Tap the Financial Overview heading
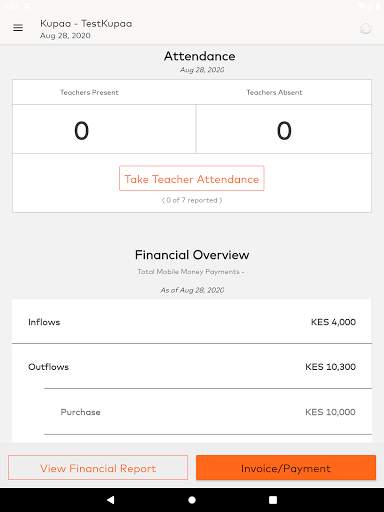 click(192, 255)
